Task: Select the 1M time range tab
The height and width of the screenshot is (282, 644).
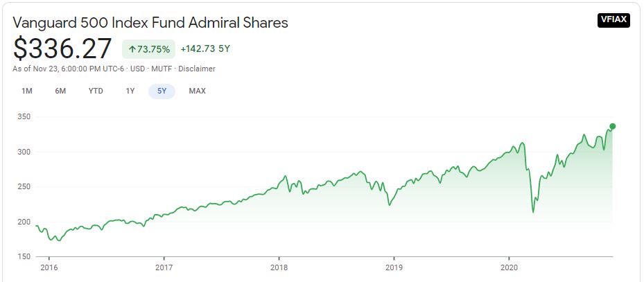Action: [27, 91]
